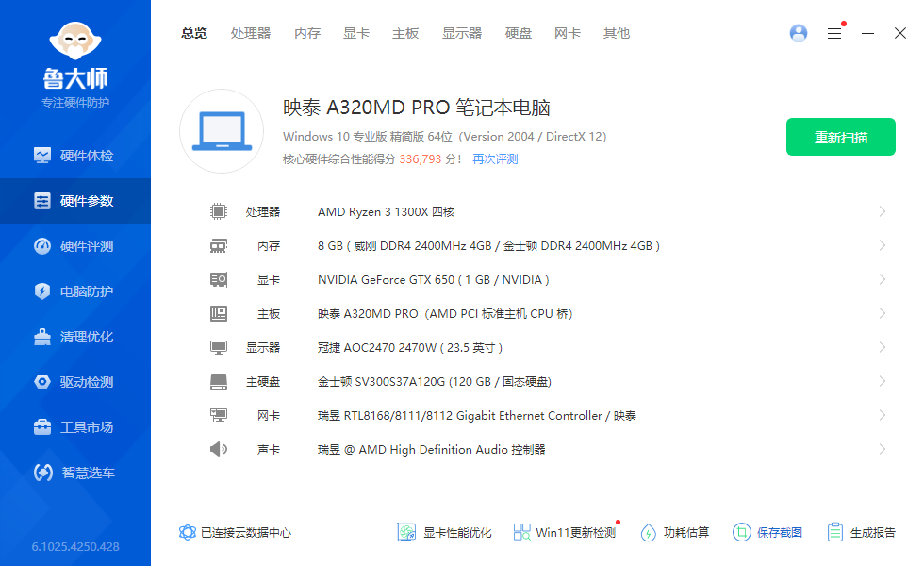Click the 生成报告 button text
The height and width of the screenshot is (566, 924).
pyautogui.click(x=873, y=532)
